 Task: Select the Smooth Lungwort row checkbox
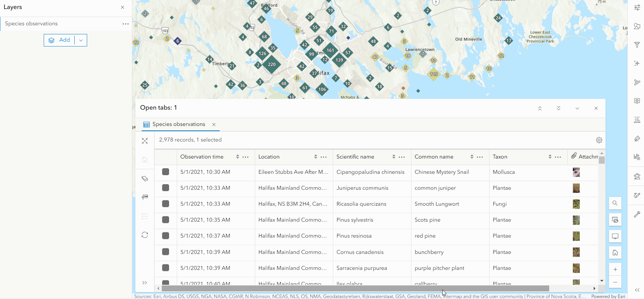166,204
